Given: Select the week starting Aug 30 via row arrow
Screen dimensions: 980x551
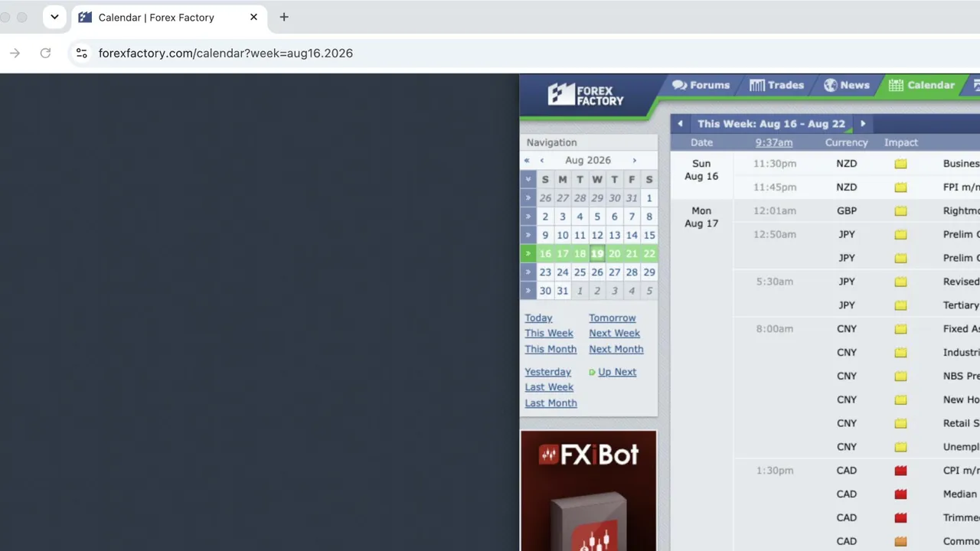Looking at the screenshot, I should point(528,291).
